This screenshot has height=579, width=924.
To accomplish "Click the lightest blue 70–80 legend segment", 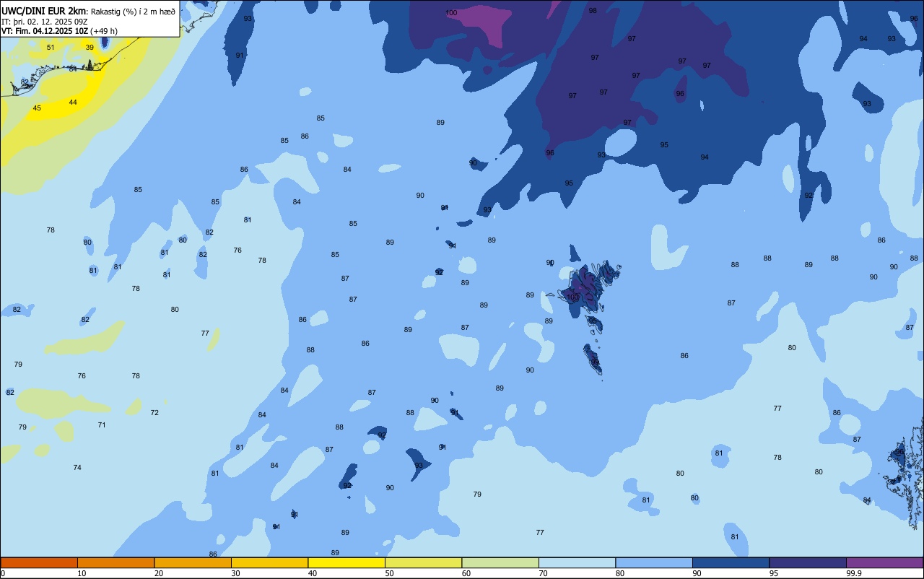I will pyautogui.click(x=577, y=562).
